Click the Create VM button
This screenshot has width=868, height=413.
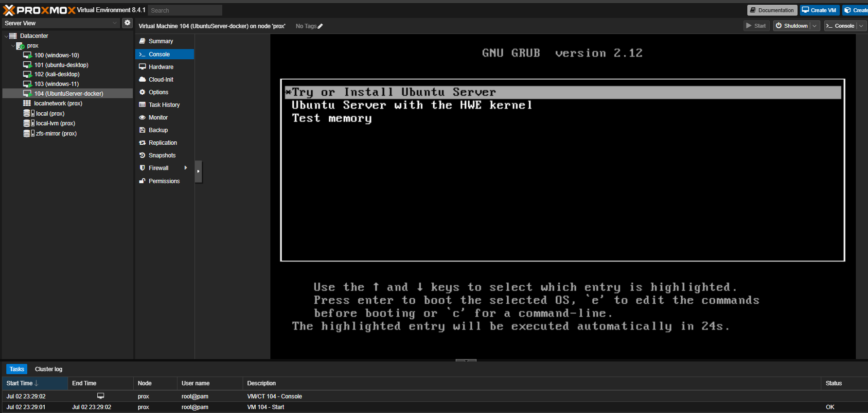pyautogui.click(x=820, y=10)
